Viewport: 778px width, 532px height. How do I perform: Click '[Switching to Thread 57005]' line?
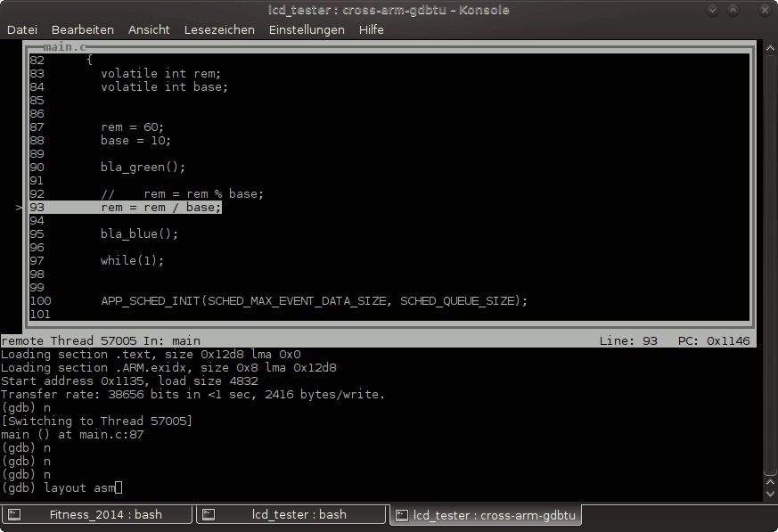click(x=97, y=422)
